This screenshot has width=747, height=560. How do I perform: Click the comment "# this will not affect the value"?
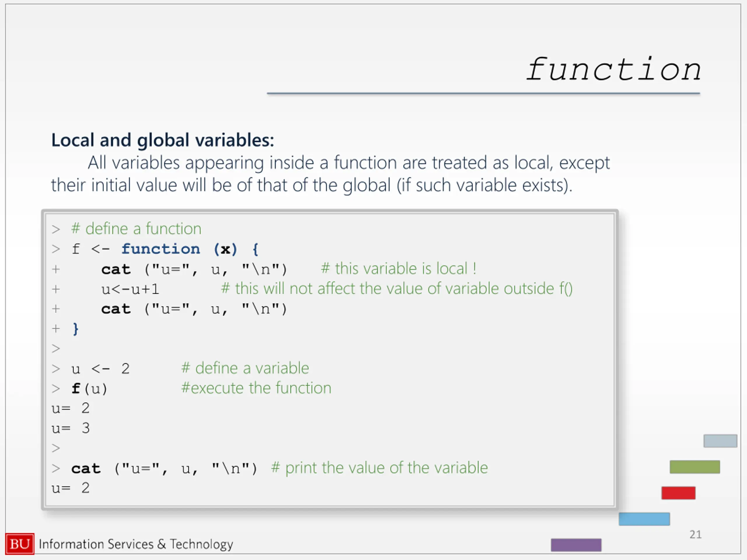click(x=397, y=289)
